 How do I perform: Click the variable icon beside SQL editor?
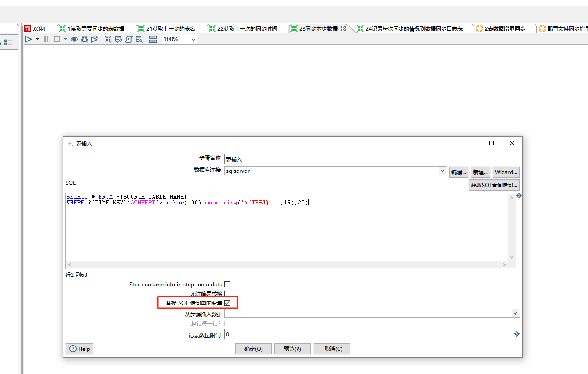click(519, 195)
